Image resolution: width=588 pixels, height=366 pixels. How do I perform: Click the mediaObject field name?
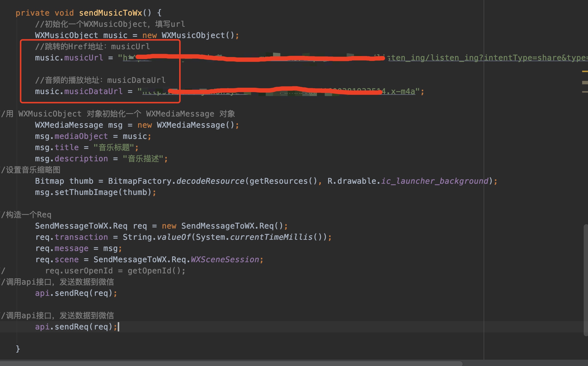coord(81,136)
